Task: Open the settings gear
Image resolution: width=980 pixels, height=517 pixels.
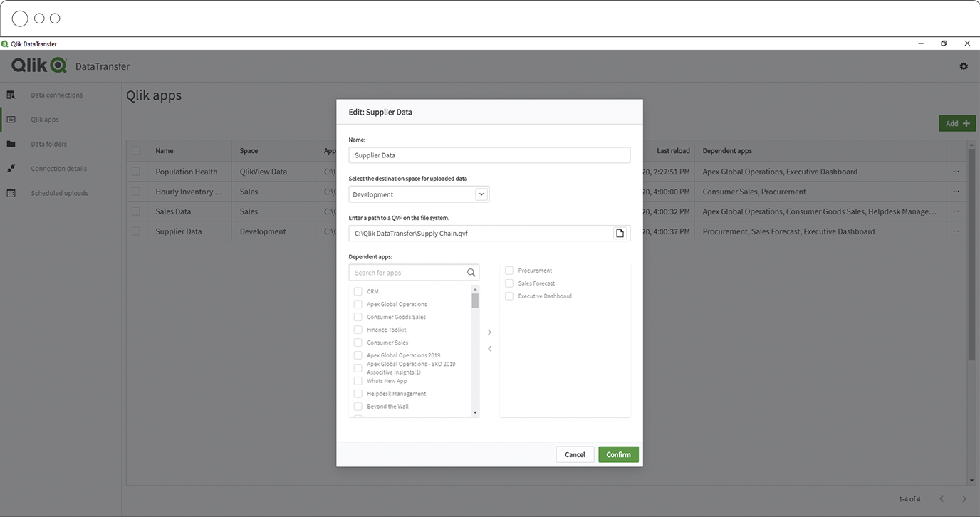Action: (963, 66)
